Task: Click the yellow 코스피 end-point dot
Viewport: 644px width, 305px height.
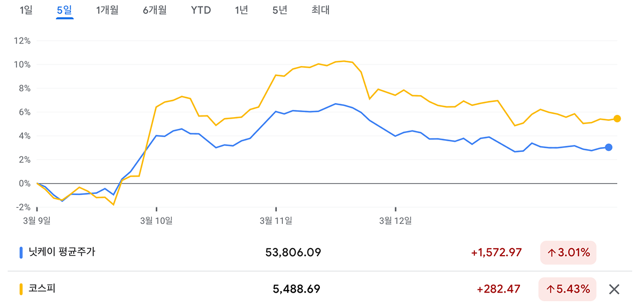Action: [x=617, y=119]
